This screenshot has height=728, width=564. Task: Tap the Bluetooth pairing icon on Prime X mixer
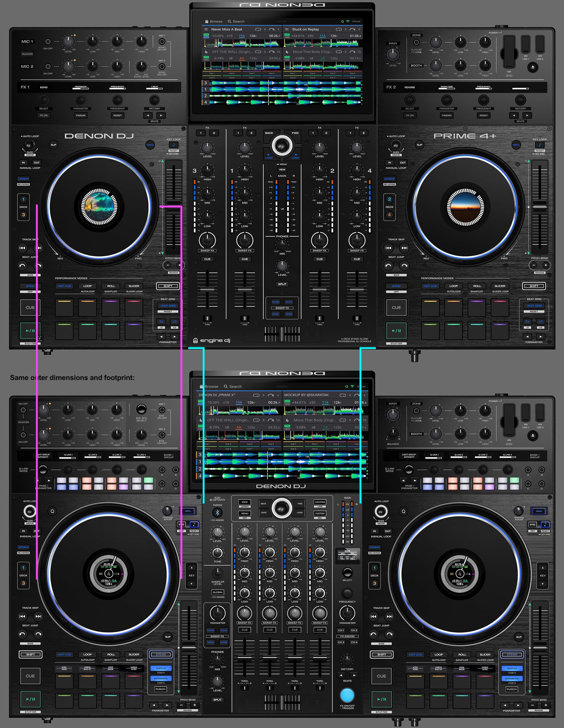217,513
